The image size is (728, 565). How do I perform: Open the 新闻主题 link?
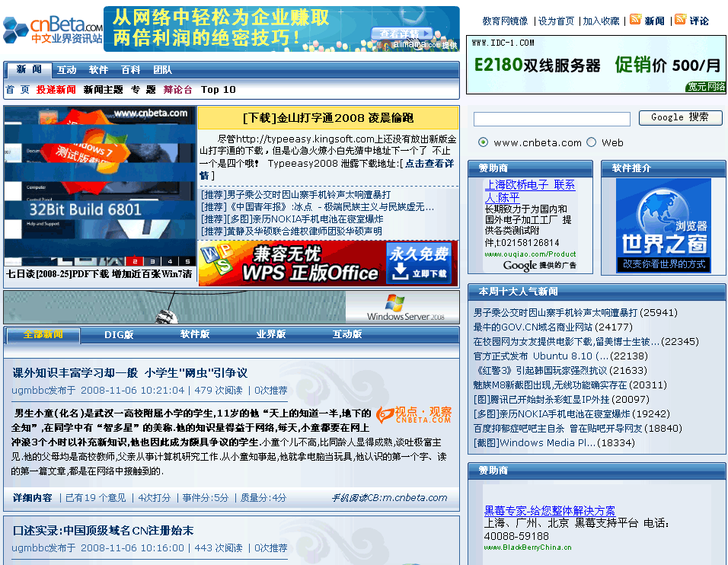coord(103,90)
